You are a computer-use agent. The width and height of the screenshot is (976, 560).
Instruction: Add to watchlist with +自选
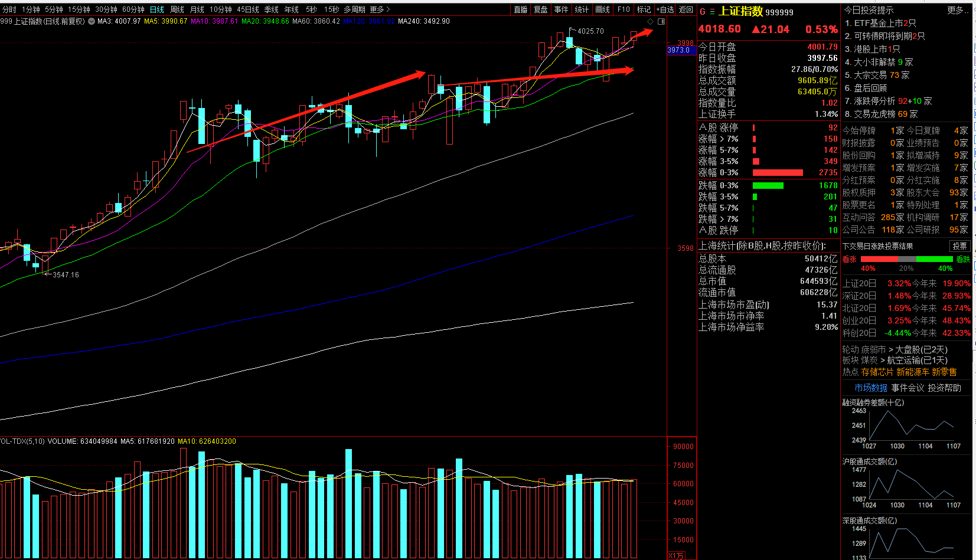(665, 9)
